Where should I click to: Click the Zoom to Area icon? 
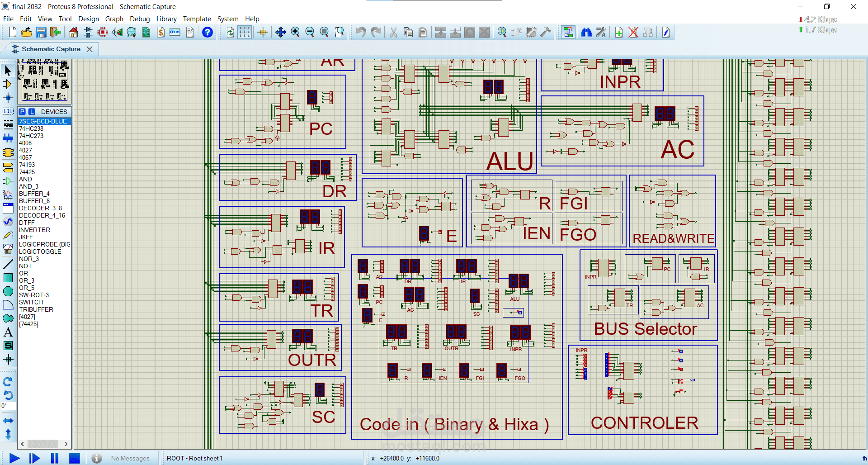(340, 32)
